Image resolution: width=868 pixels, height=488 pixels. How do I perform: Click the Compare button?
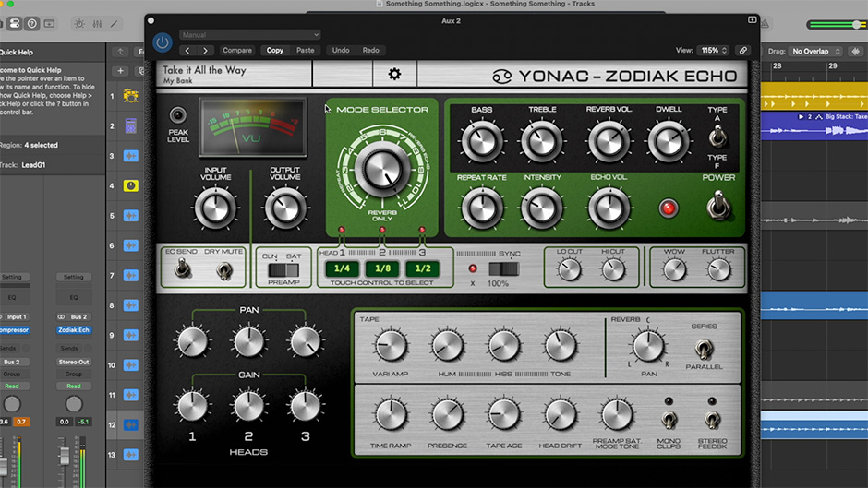(237, 51)
